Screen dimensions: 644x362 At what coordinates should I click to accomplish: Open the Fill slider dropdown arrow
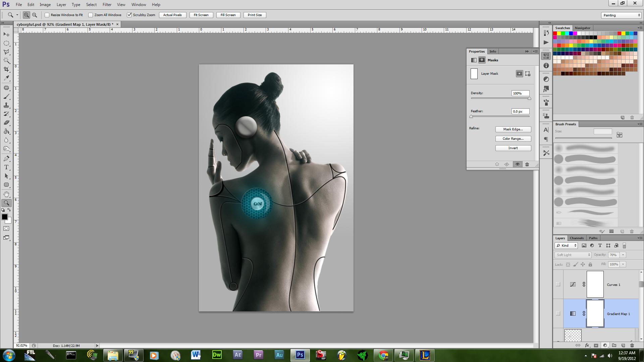click(623, 264)
